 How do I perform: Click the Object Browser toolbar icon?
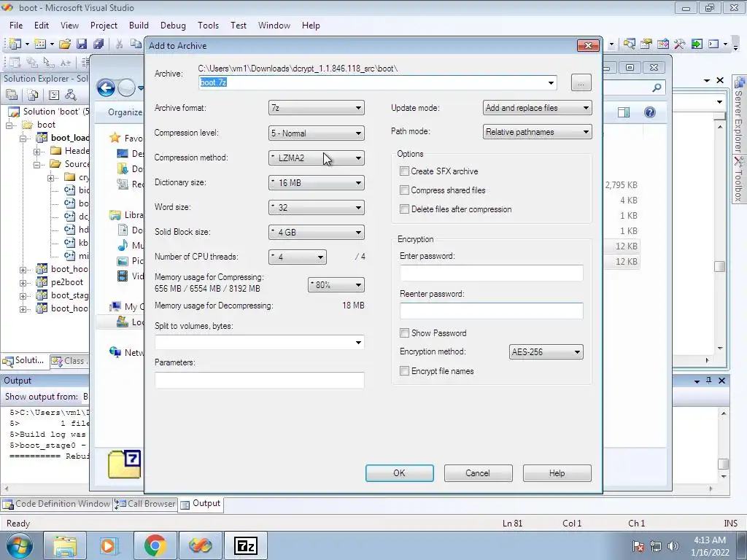click(x=662, y=44)
